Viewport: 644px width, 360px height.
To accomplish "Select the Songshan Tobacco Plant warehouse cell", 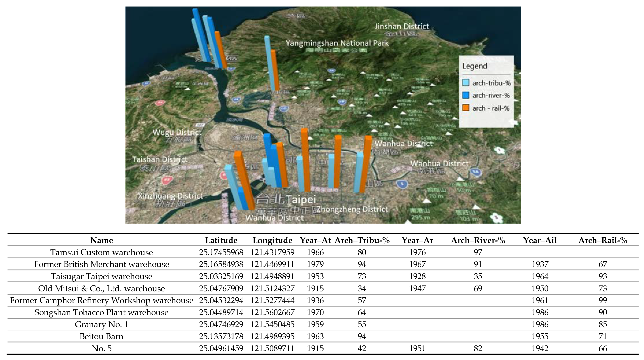I will pos(101,312).
